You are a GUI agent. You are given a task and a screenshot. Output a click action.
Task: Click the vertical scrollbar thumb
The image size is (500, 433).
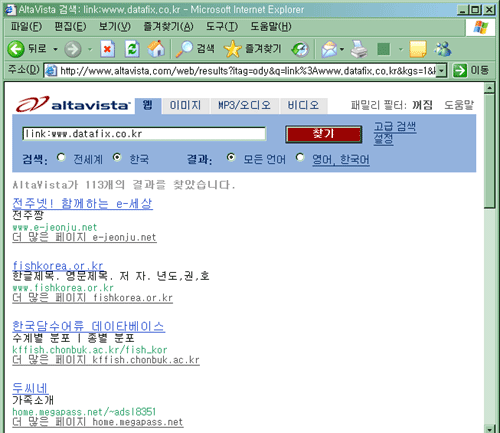pos(489,150)
